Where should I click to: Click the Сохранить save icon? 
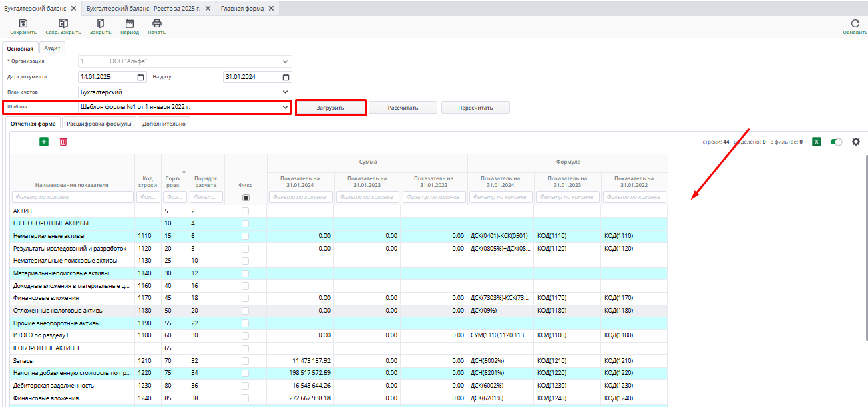click(x=23, y=23)
